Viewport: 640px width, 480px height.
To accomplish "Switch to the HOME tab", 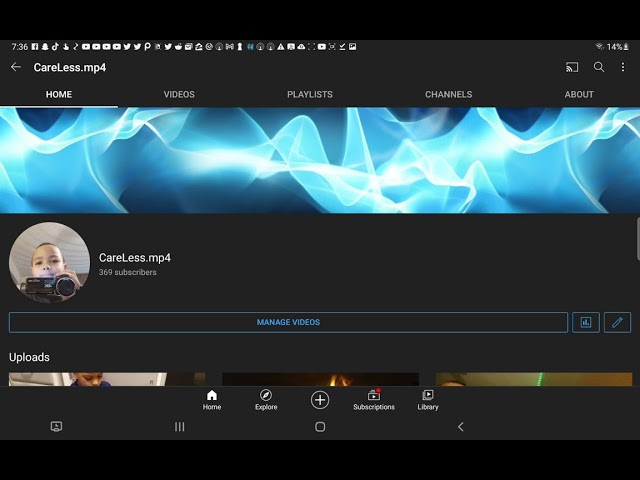I will pos(59,94).
